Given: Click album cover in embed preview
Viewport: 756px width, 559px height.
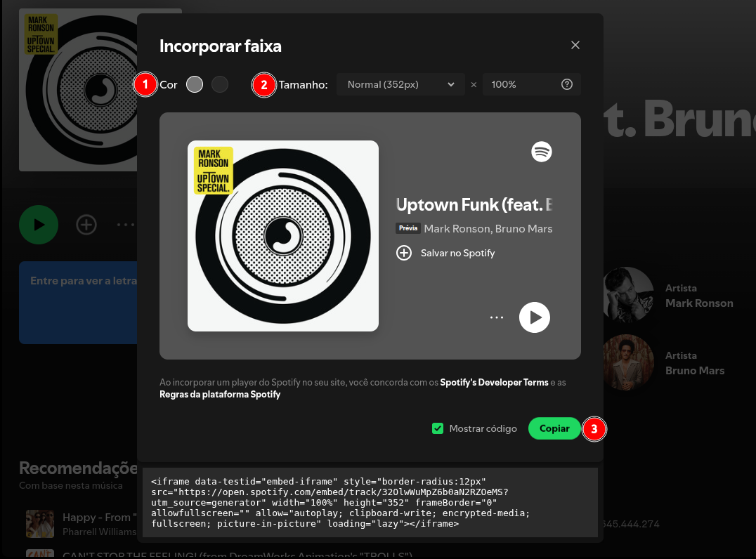Looking at the screenshot, I should [x=283, y=236].
